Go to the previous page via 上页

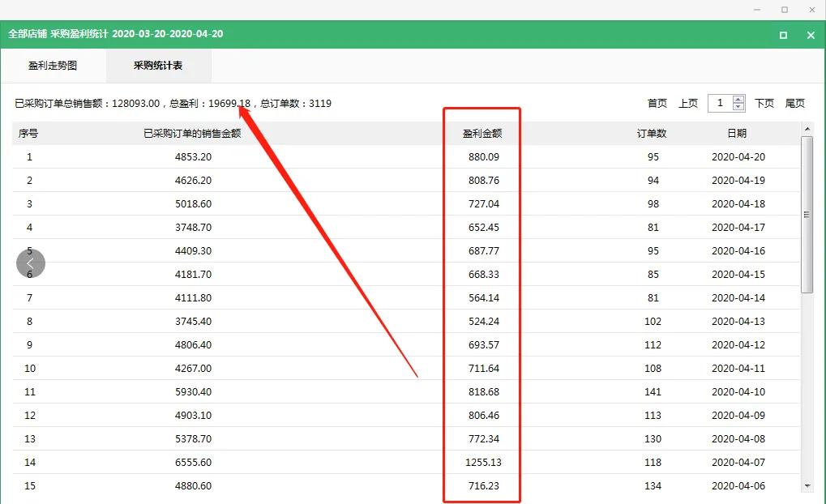(x=688, y=103)
